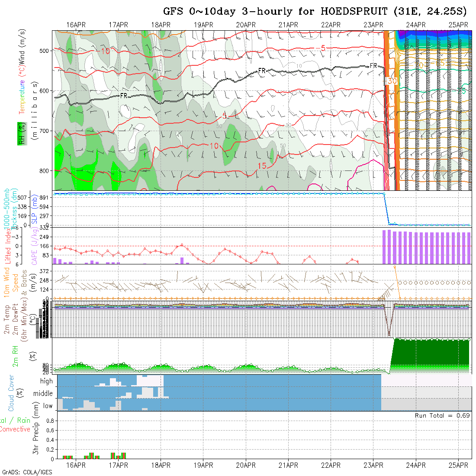
Task: Click the 18APR label on the top date axis
Action: [161, 25]
